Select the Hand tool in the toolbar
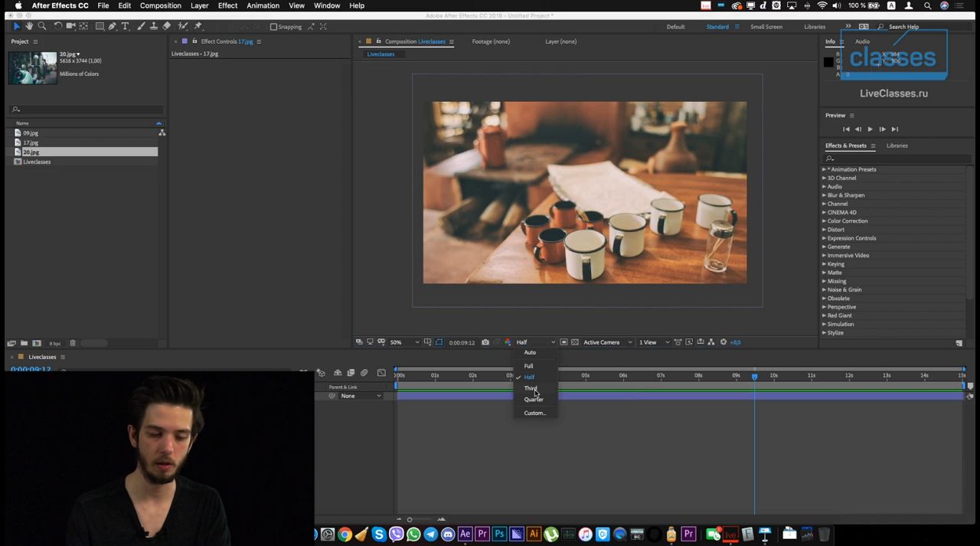The image size is (980, 546). [x=29, y=26]
